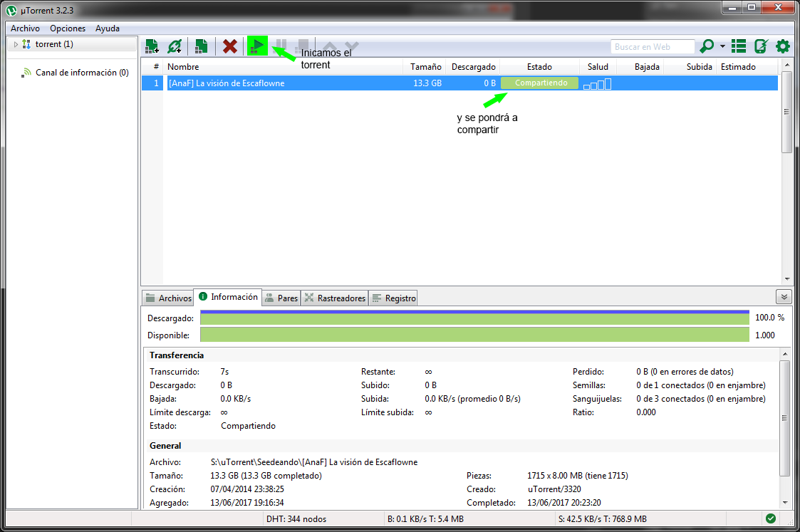Open the Add Torrent icon

151,46
